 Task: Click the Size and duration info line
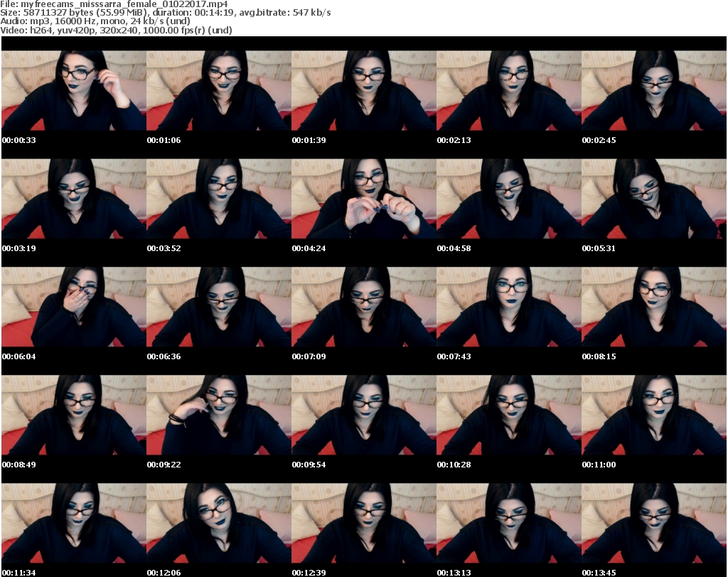165,13
